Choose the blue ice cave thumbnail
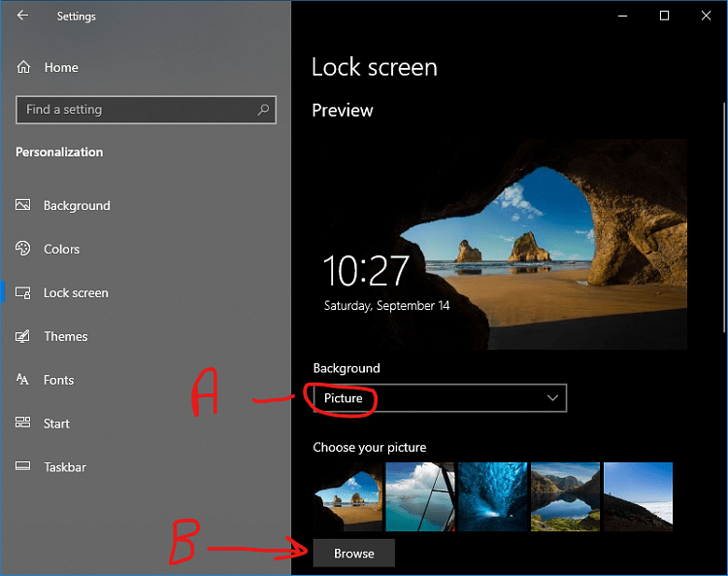Viewport: 728px width, 576px height. pyautogui.click(x=492, y=496)
